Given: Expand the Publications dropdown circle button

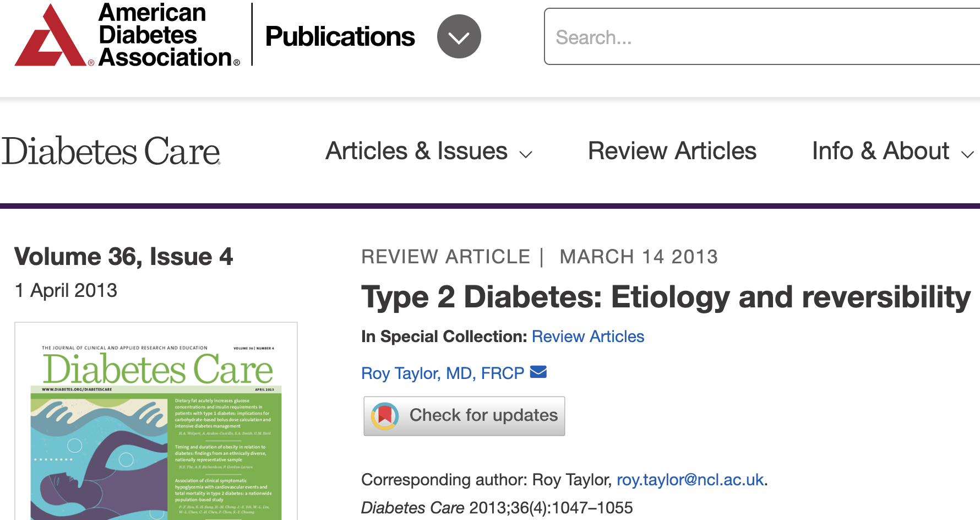Looking at the screenshot, I should pyautogui.click(x=459, y=37).
